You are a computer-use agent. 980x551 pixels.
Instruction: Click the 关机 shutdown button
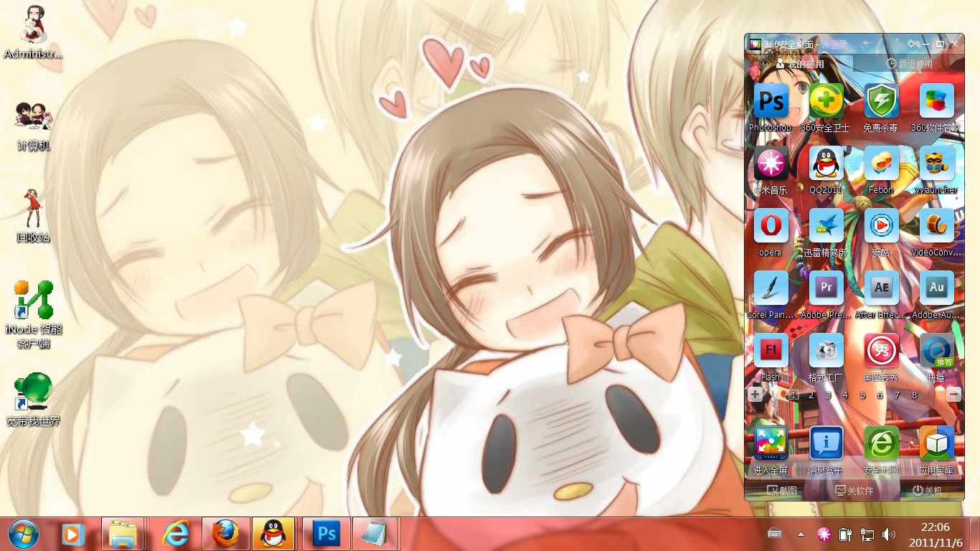[927, 491]
